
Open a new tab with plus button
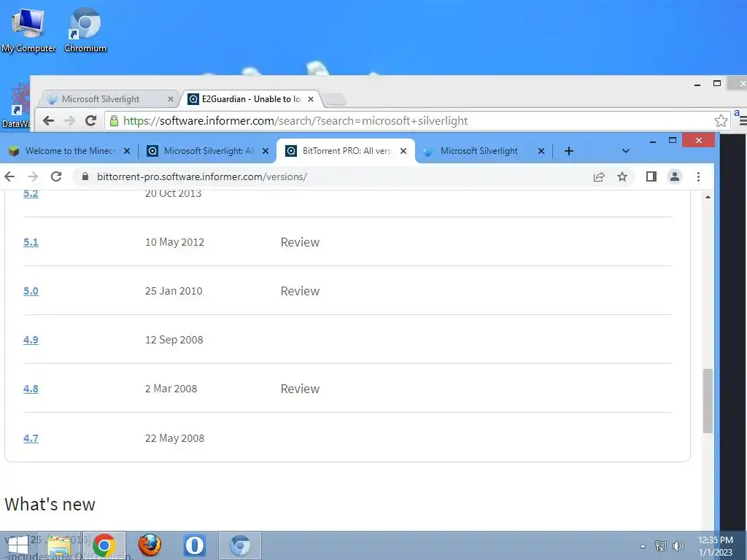click(569, 151)
